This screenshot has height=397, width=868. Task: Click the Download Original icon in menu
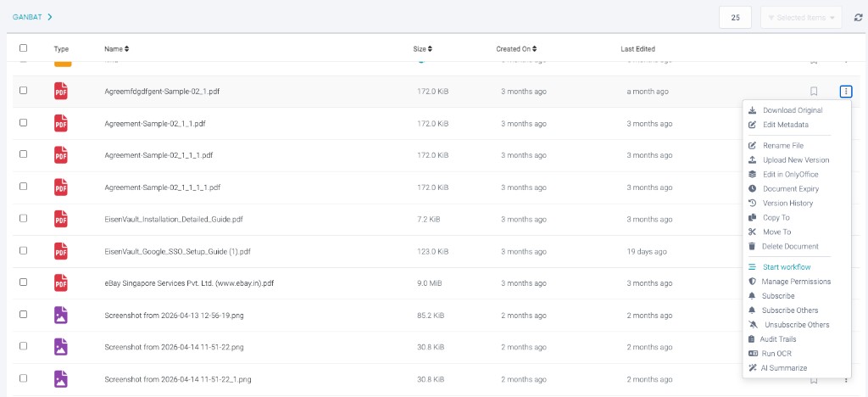pos(753,110)
